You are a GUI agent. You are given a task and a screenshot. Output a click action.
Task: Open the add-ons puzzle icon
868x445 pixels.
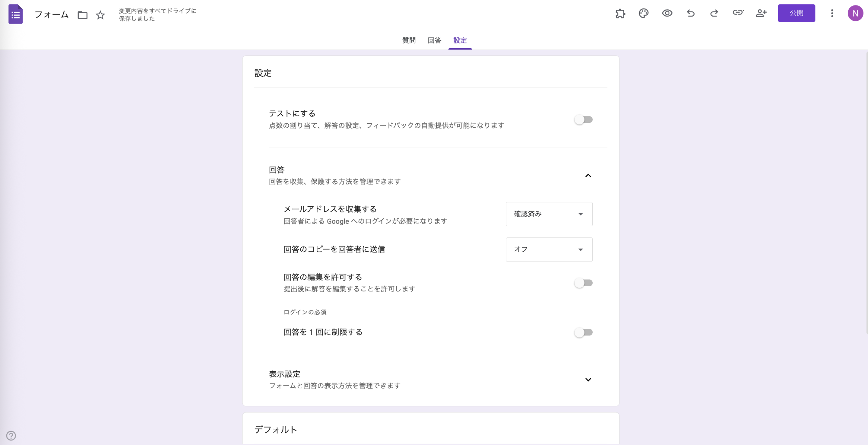click(x=620, y=13)
